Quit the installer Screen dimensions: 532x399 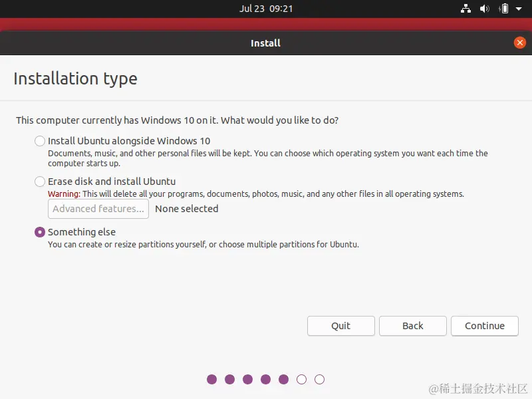pyautogui.click(x=341, y=326)
